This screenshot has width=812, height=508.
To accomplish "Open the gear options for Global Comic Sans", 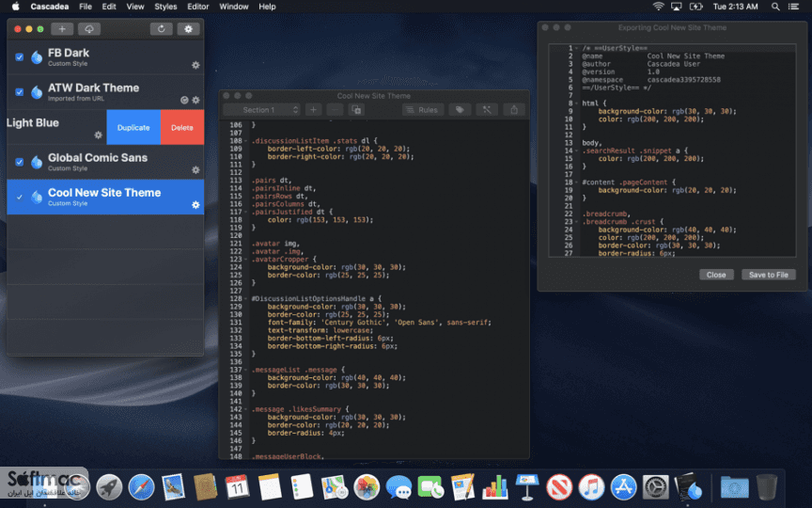I will tap(195, 170).
